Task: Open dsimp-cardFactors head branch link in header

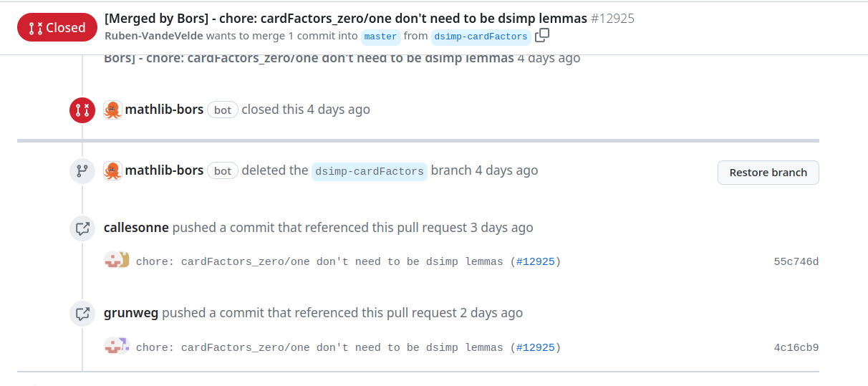Action: 481,36
